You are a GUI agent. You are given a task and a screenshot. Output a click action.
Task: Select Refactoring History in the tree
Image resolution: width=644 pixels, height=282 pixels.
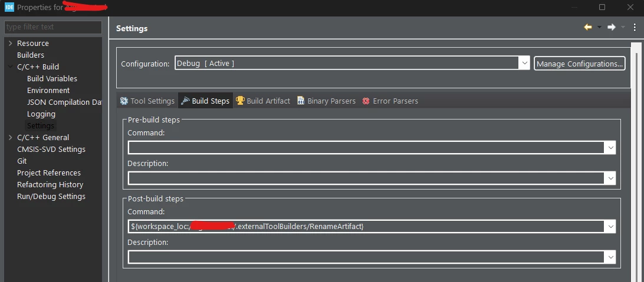click(x=50, y=184)
